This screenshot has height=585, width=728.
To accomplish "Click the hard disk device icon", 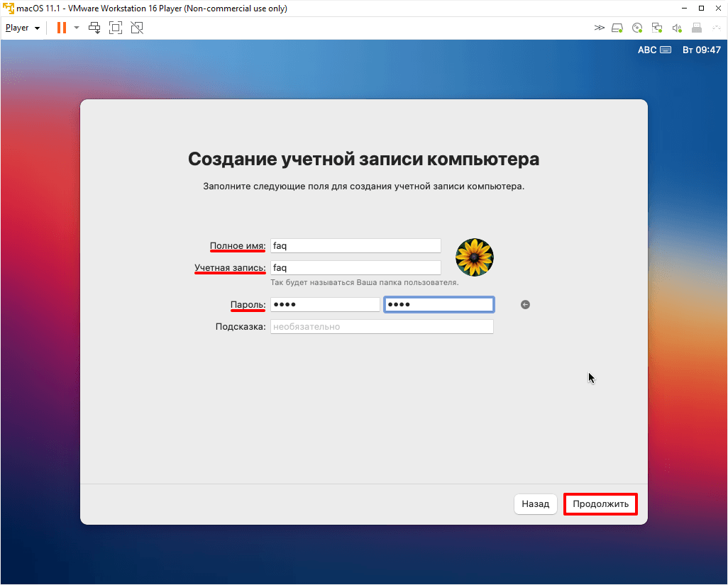I will [x=617, y=28].
